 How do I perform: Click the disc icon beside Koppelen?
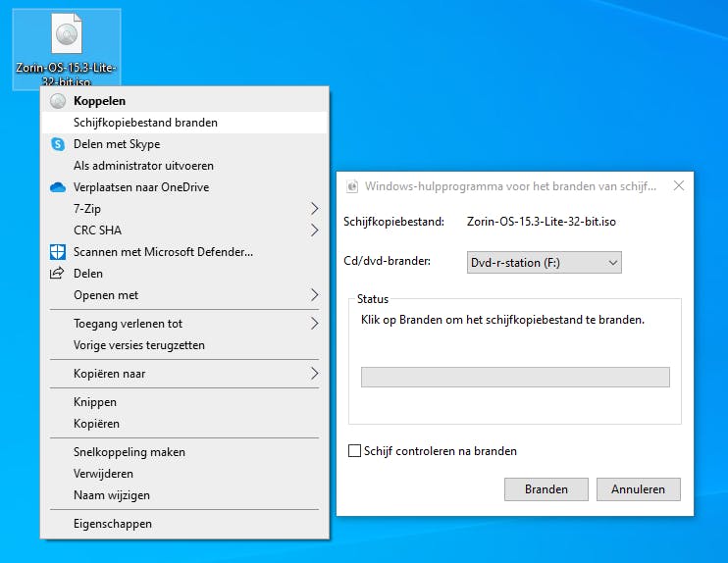[x=58, y=101]
